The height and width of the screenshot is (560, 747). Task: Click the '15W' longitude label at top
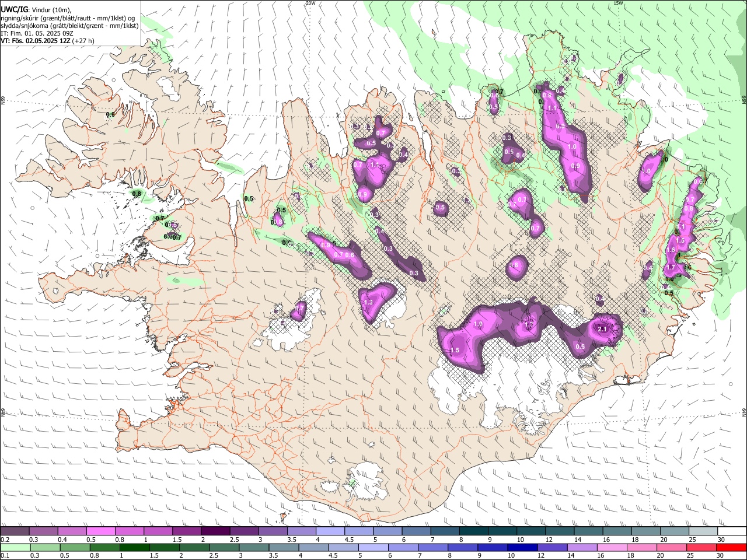coord(618,3)
